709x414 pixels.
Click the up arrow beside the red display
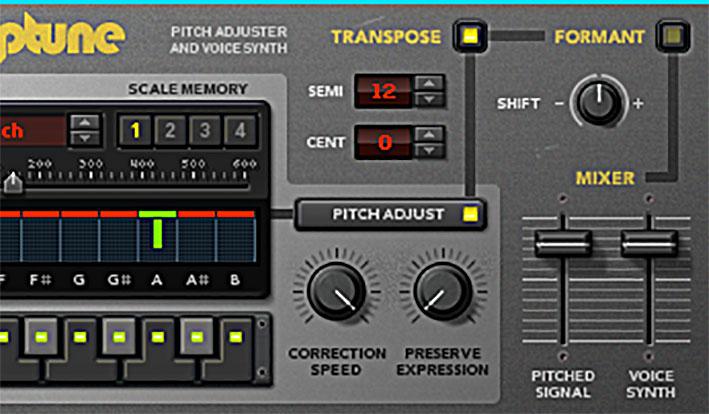coord(85,123)
